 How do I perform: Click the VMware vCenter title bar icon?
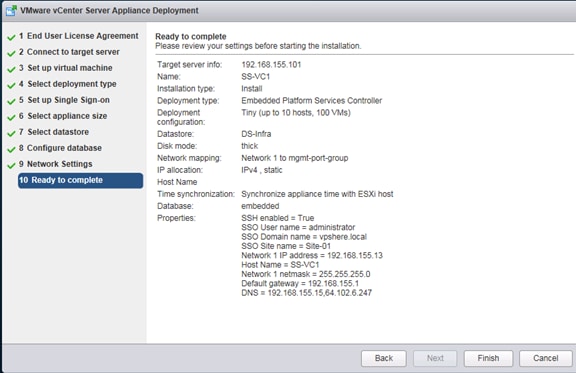(11, 11)
